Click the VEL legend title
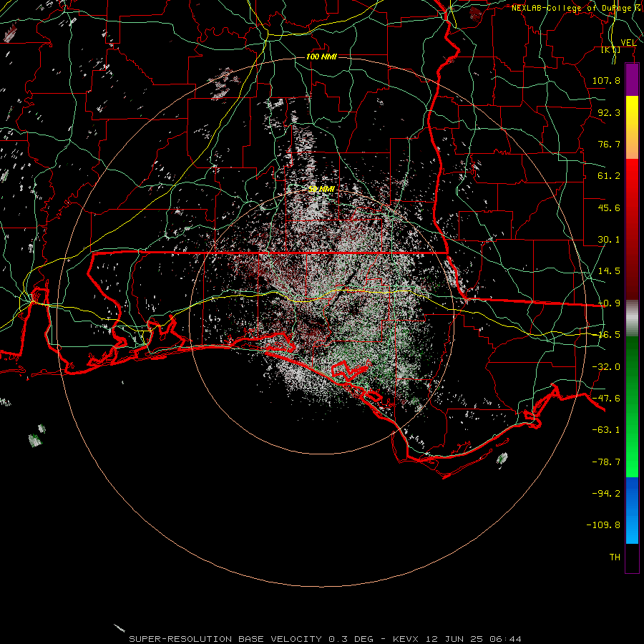This screenshot has width=644, height=644. [x=629, y=43]
